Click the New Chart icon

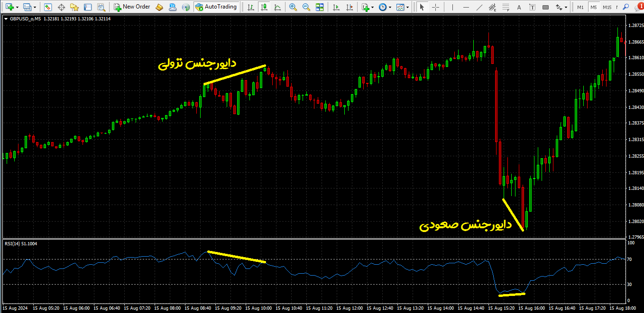(9, 7)
